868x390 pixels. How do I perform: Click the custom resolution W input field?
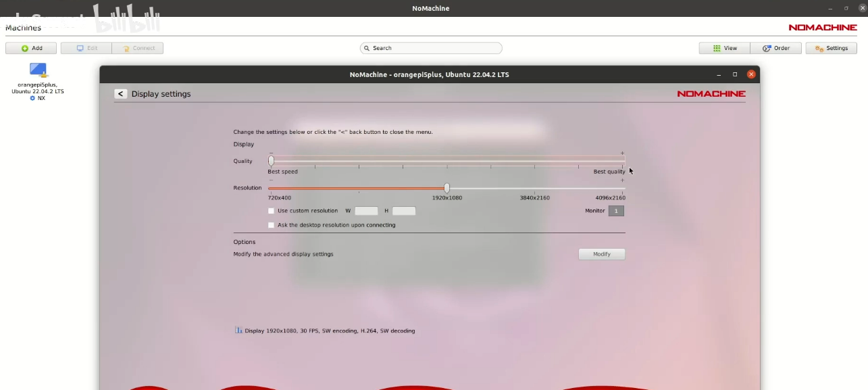(366, 211)
